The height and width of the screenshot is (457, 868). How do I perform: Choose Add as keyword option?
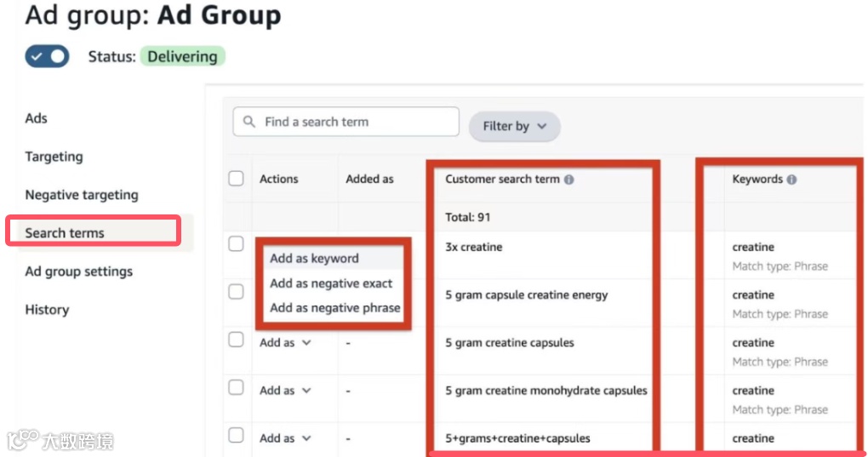click(x=314, y=258)
